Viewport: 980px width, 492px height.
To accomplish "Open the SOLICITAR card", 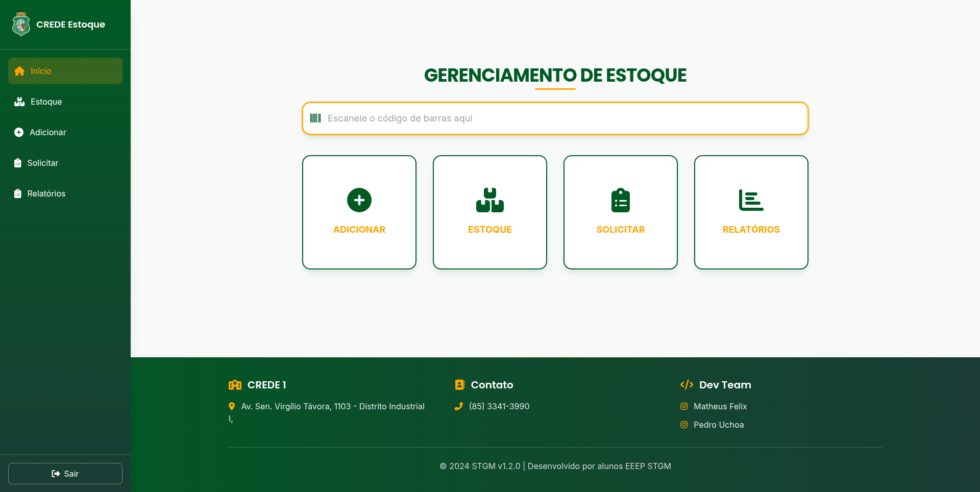I will tap(621, 212).
